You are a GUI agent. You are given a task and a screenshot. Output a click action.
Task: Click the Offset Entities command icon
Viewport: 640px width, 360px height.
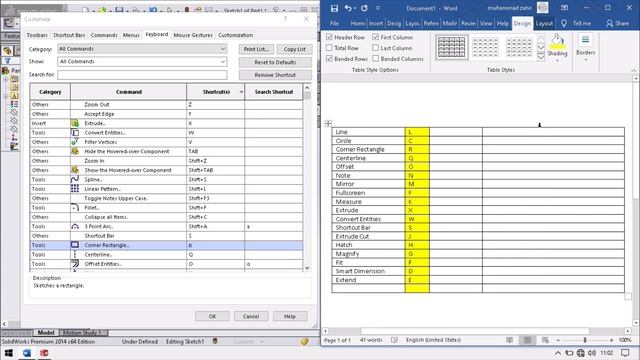pyautogui.click(x=75, y=264)
